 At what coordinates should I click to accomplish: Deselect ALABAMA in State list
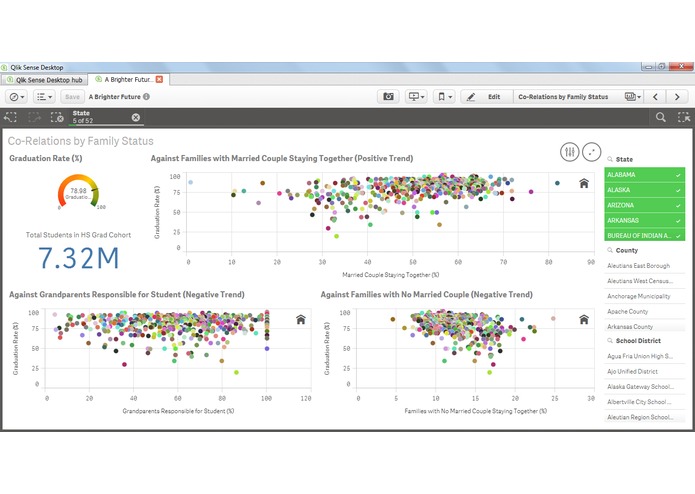(644, 175)
